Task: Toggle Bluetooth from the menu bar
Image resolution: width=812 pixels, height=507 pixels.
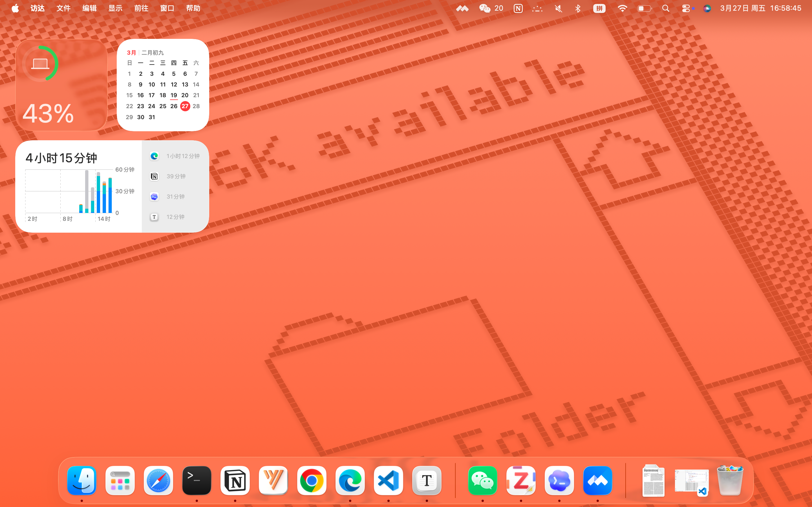Action: coord(578,8)
